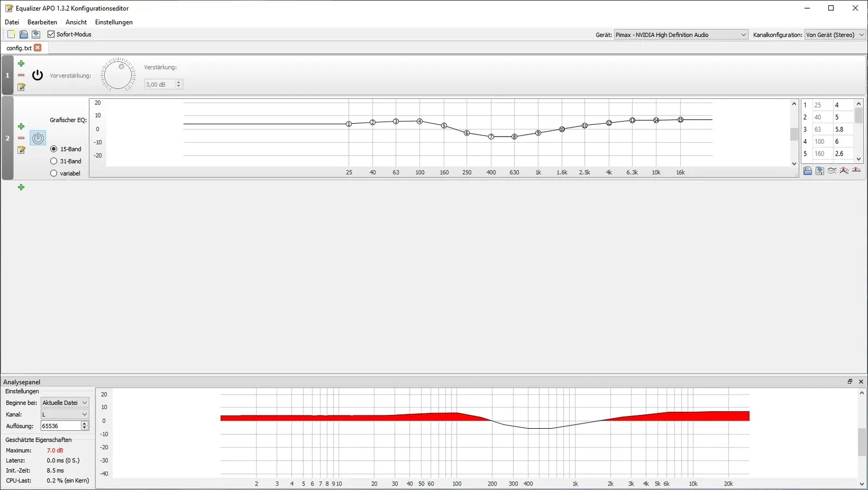868x490 pixels.
Task: Select the 31-Band radio option
Action: [54, 161]
